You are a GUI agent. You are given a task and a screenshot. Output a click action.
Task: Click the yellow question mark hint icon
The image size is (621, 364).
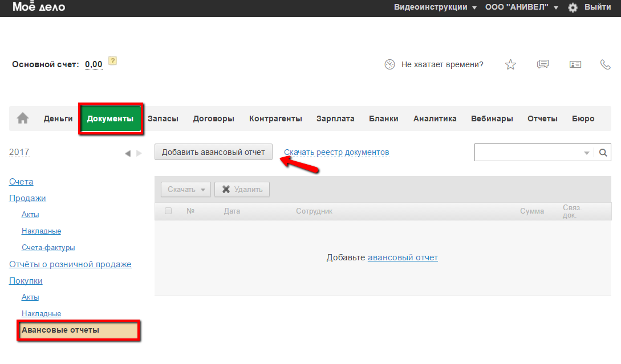pos(113,61)
